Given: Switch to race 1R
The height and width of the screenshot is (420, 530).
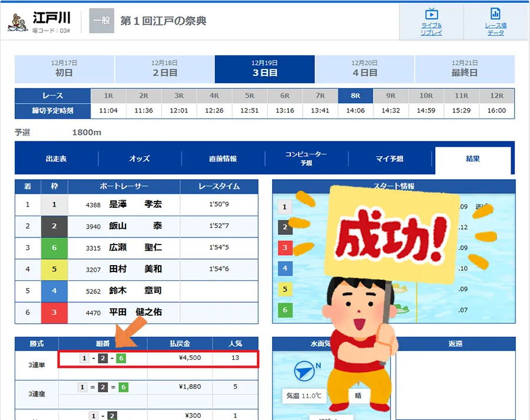Looking at the screenshot, I should click(108, 95).
